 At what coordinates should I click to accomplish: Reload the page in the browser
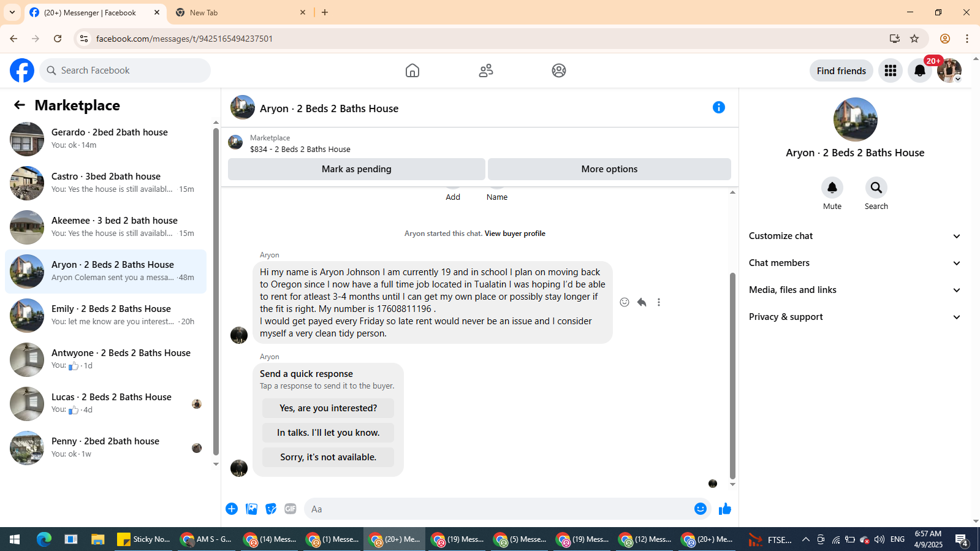(x=58, y=39)
